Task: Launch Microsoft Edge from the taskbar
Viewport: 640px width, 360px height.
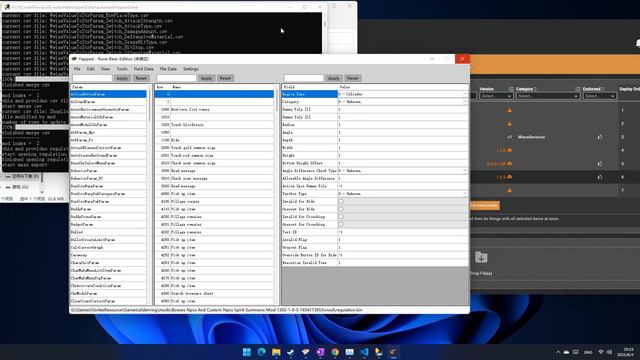Action: pos(262,352)
